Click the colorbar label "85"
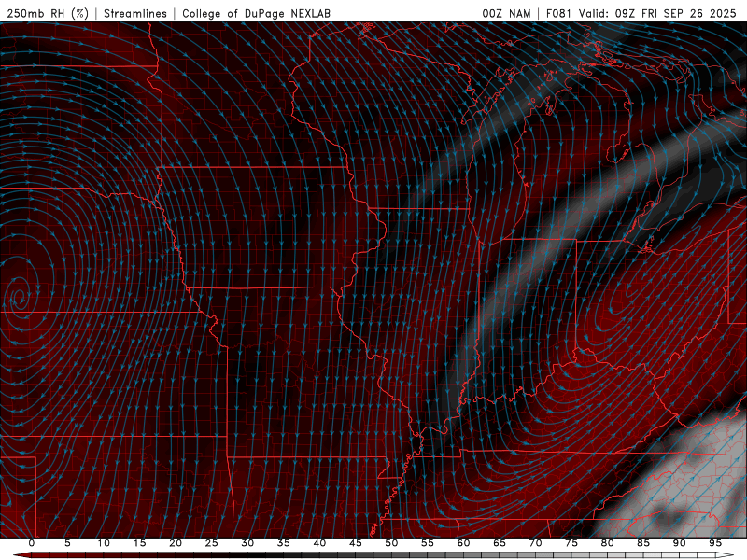The width and height of the screenshot is (747, 560). (643, 543)
